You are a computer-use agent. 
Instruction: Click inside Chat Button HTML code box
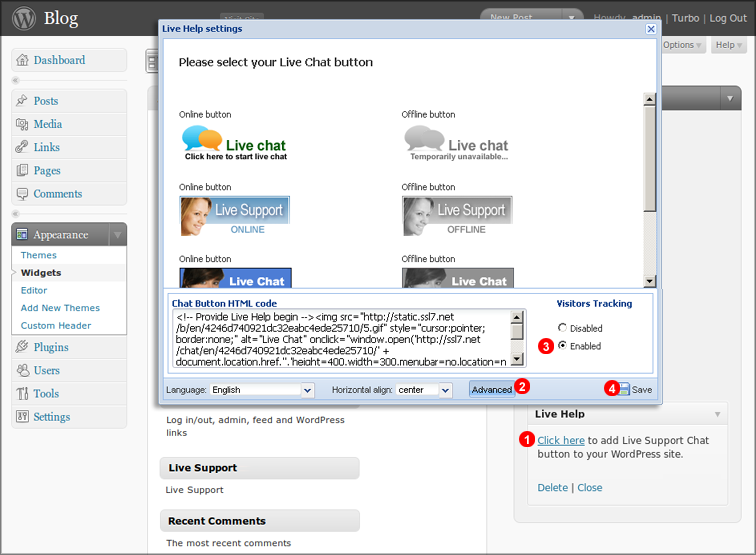(341, 339)
